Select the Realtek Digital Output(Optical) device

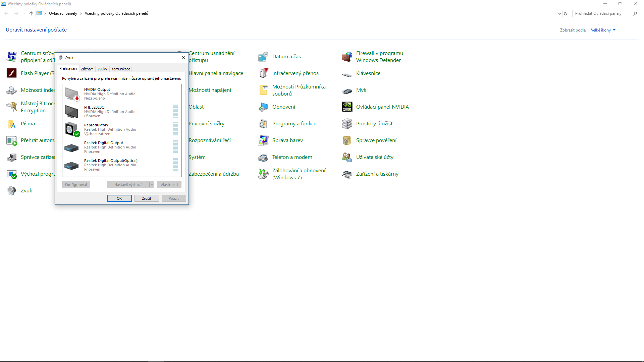[110, 165]
